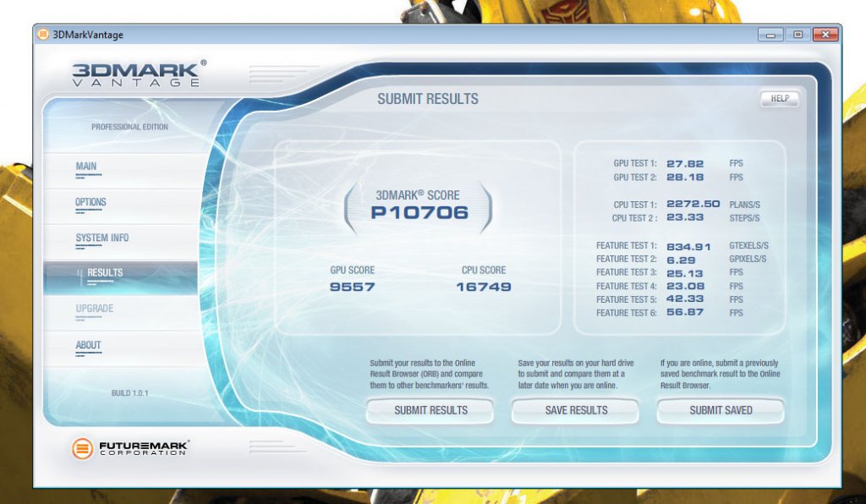Click the save-to-hard-drive description text
Viewport: 866px width, 504px height.
click(x=575, y=375)
